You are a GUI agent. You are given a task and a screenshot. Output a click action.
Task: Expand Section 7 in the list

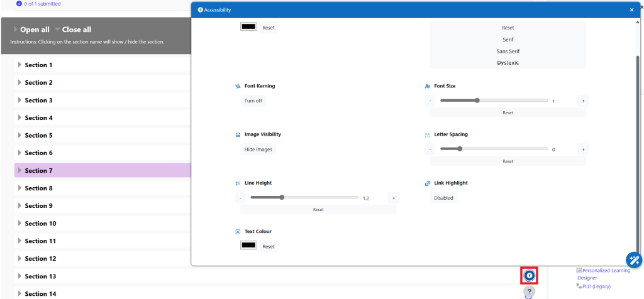point(38,171)
